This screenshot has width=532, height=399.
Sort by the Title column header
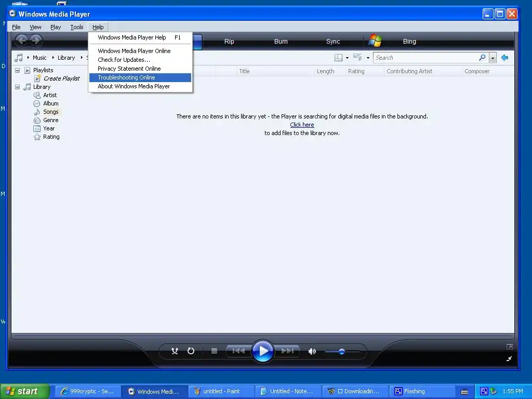pos(275,71)
